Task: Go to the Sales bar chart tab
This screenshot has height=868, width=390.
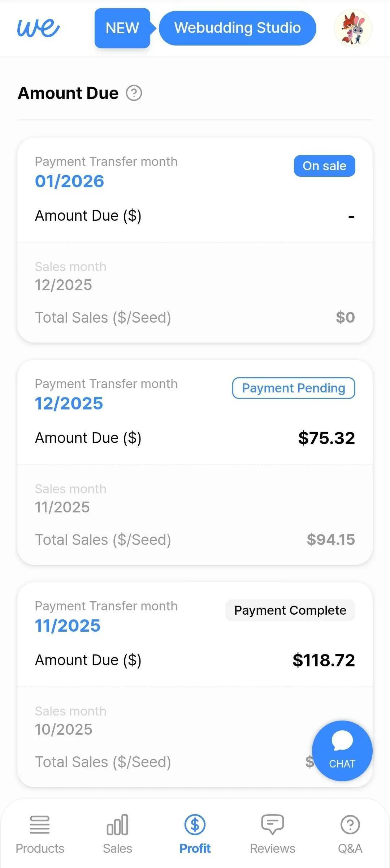Action: [117, 825]
